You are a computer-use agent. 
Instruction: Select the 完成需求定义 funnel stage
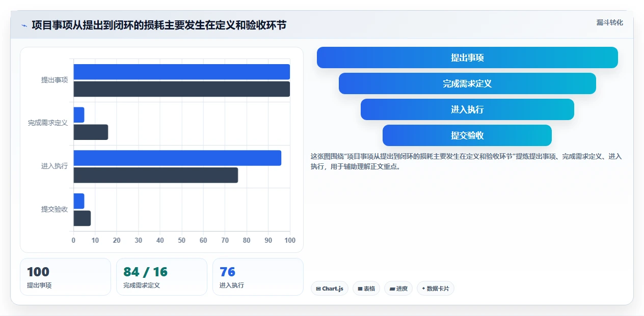467,83
